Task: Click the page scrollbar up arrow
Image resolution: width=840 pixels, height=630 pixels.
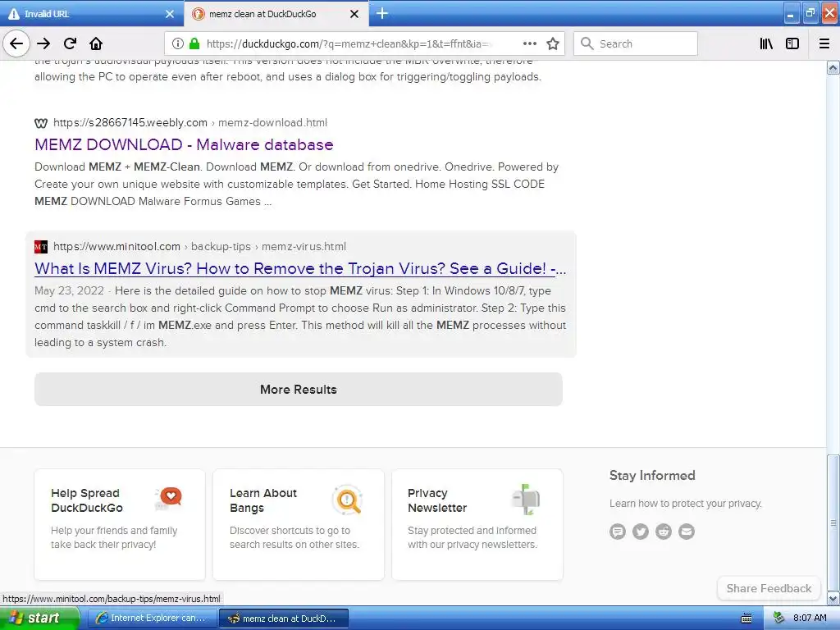Action: click(833, 67)
